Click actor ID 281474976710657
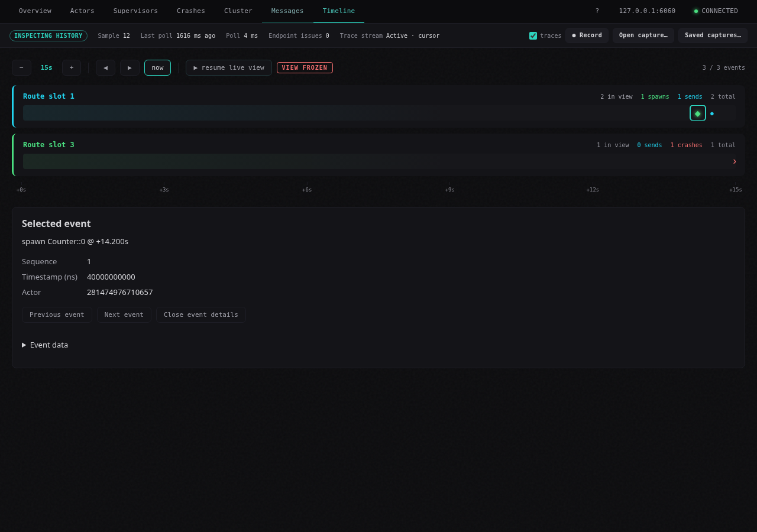 click(x=120, y=292)
